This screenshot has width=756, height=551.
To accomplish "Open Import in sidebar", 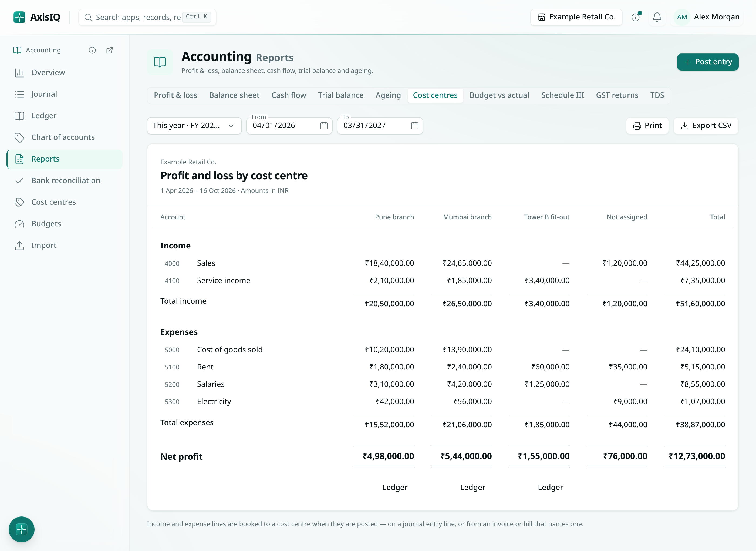I will [65, 246].
